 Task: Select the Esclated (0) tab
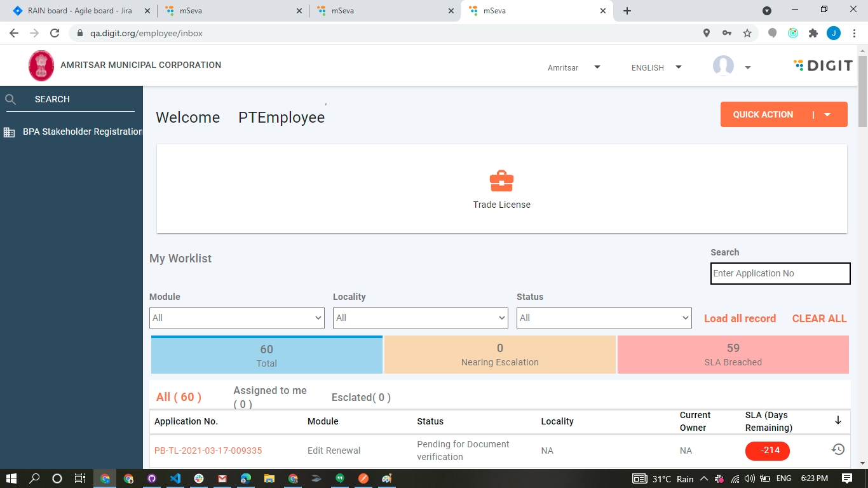pyautogui.click(x=361, y=397)
